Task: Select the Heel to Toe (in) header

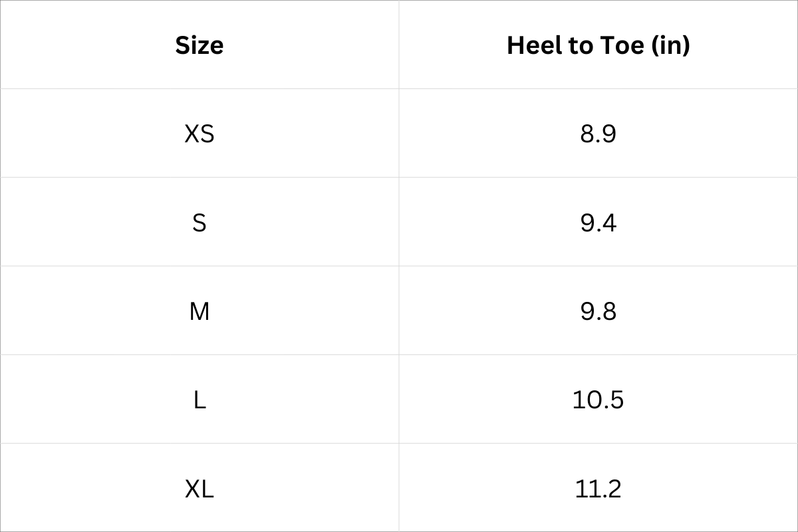Action: (598, 45)
